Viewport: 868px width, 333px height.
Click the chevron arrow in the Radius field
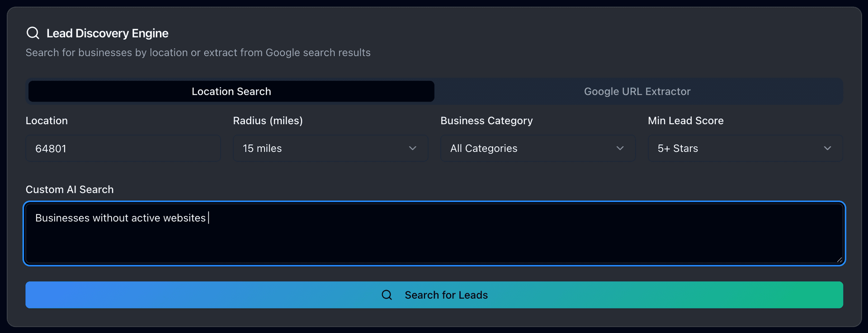tap(412, 148)
